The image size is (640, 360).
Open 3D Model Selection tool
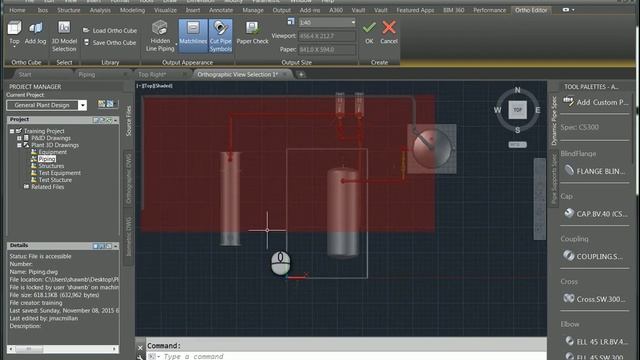(64, 36)
